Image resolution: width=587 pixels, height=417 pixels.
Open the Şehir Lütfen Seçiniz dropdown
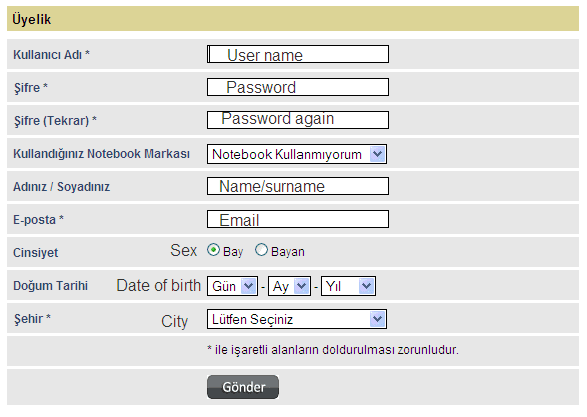click(297, 319)
